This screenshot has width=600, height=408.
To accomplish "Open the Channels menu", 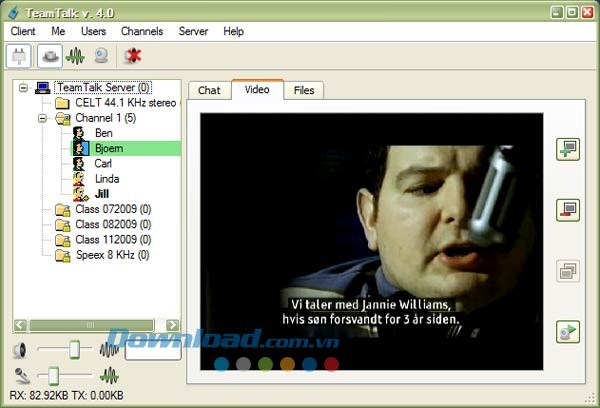I will click(142, 31).
